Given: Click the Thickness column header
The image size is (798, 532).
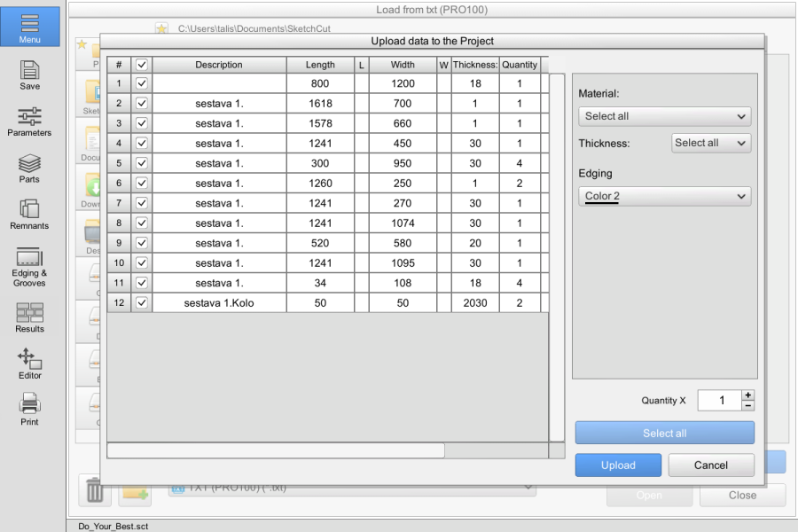Looking at the screenshot, I should click(475, 65).
